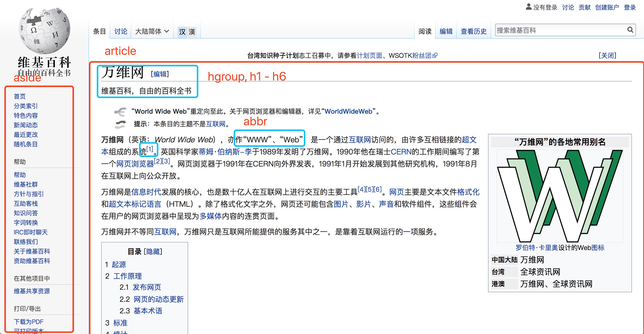Open the 图标 link in the image caption
The width and height of the screenshot is (644, 334).
598,248
